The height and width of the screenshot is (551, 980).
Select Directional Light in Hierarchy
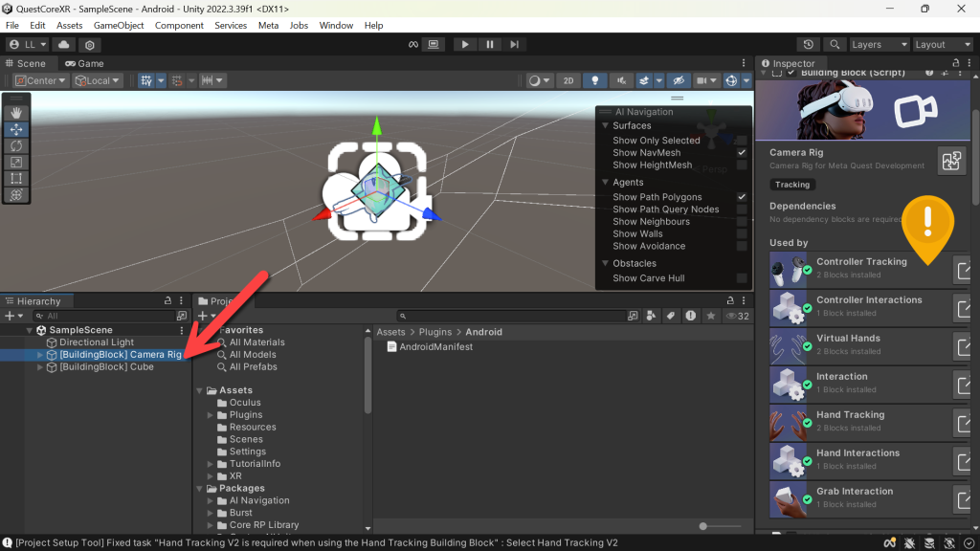[97, 342]
